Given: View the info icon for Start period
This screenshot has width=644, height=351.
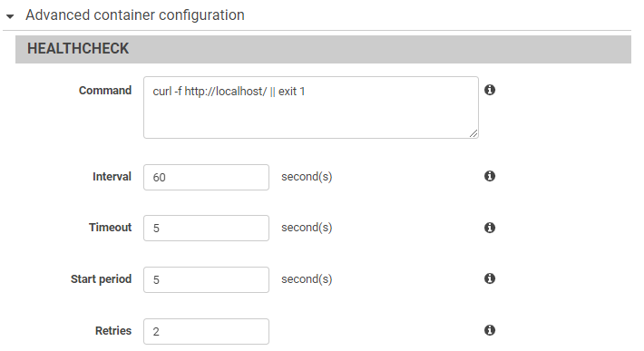Looking at the screenshot, I should (x=490, y=278).
